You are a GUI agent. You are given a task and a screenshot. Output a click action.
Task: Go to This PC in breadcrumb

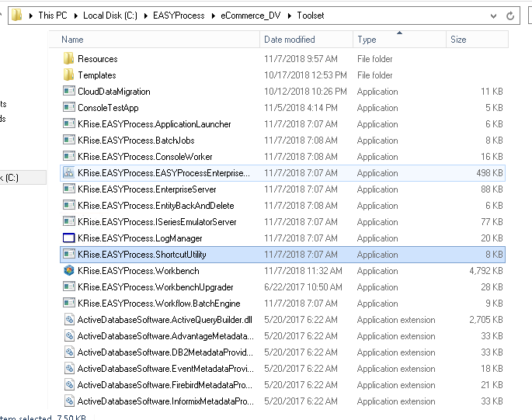(x=53, y=16)
